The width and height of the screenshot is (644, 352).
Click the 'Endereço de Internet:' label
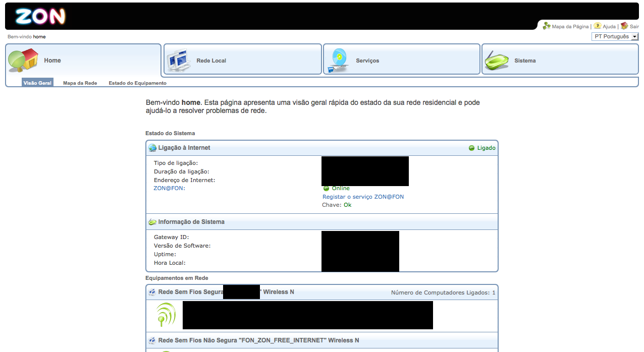pyautogui.click(x=184, y=180)
